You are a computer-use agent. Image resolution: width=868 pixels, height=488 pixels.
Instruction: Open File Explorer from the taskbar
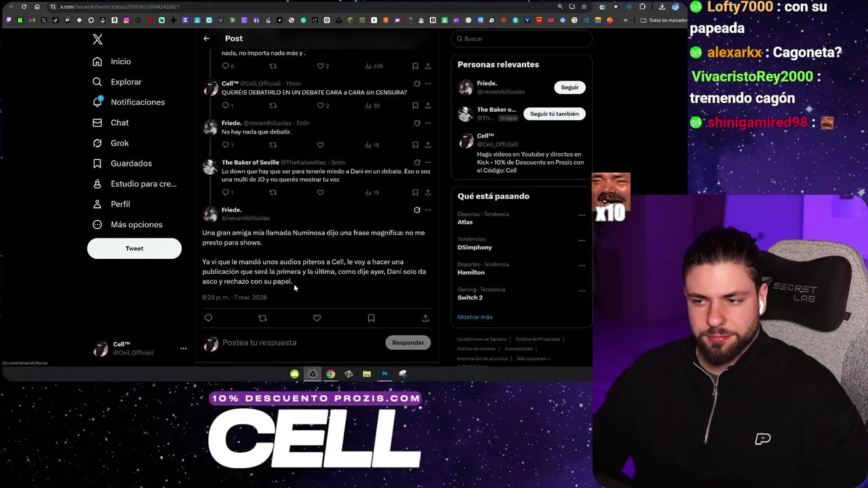click(x=366, y=374)
